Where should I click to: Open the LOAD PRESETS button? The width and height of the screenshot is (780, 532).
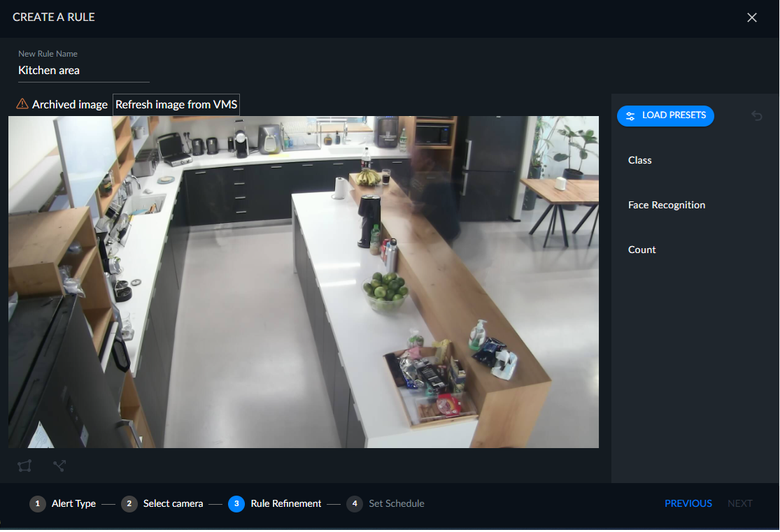pyautogui.click(x=665, y=116)
